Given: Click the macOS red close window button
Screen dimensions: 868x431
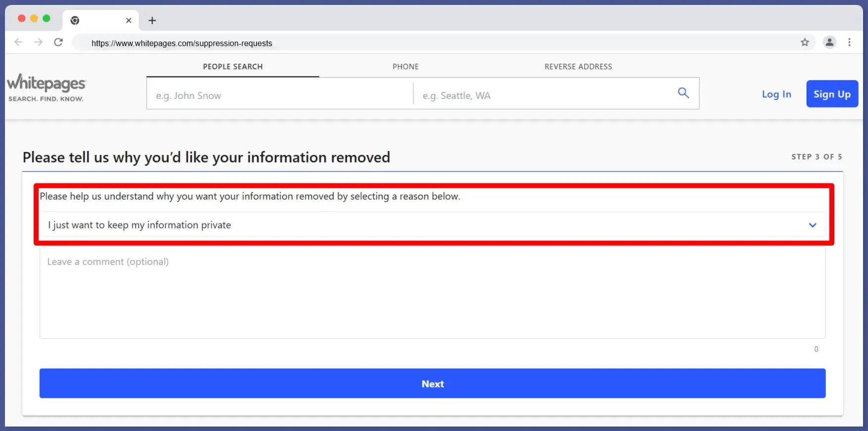Looking at the screenshot, I should 21,18.
